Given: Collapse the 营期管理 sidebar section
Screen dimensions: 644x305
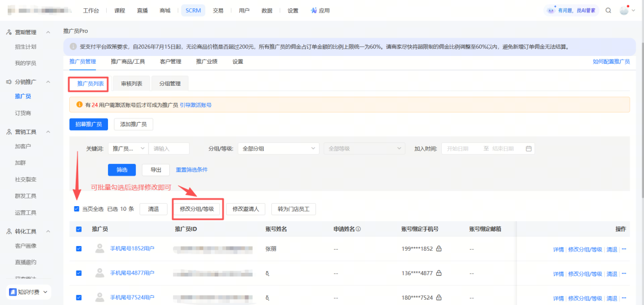Looking at the screenshot, I should [x=48, y=32].
